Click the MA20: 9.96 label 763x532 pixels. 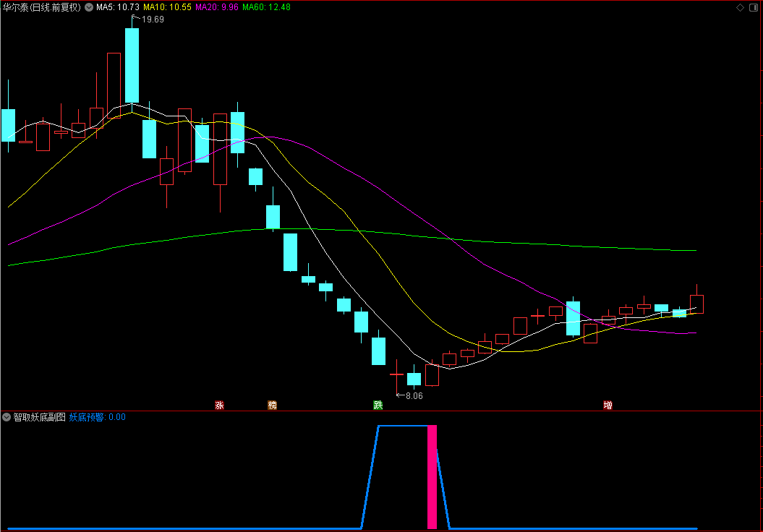point(217,7)
